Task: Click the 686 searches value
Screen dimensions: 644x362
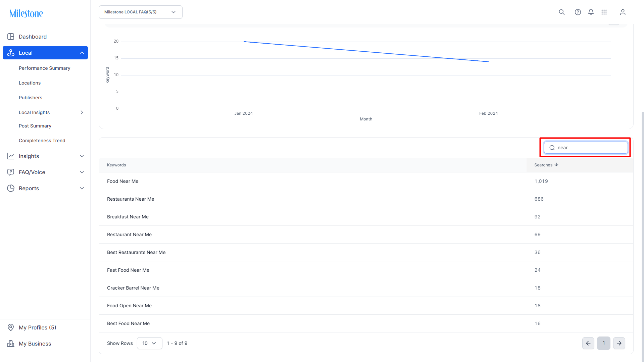Action: (x=539, y=199)
